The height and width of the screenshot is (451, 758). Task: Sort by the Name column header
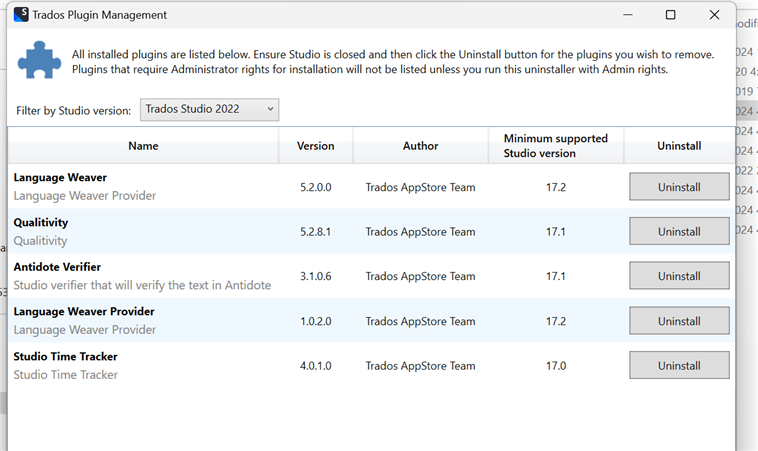point(143,145)
